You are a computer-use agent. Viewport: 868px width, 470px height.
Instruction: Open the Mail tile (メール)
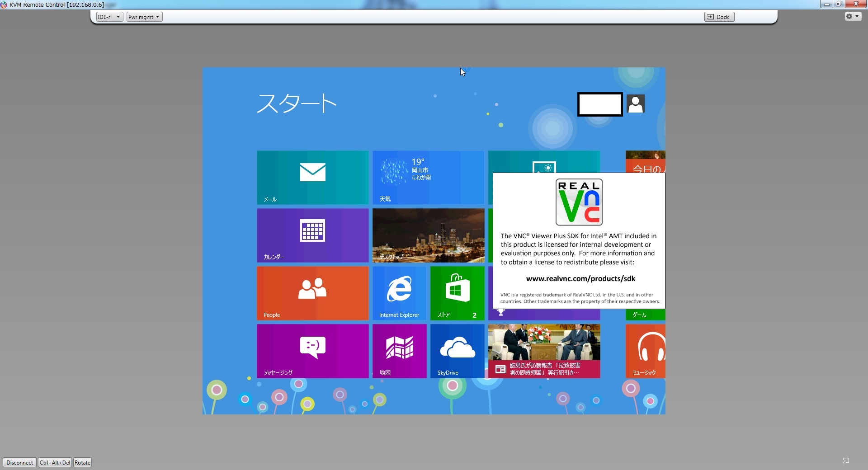[x=312, y=177]
